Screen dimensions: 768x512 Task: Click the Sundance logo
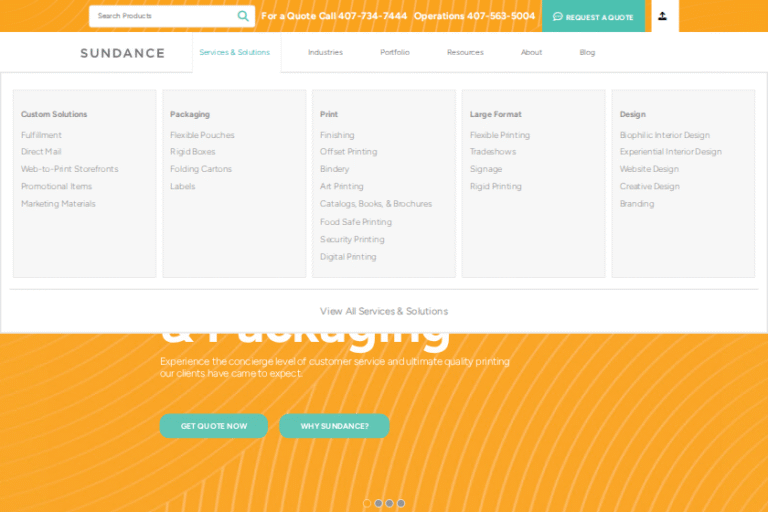pyautogui.click(x=122, y=53)
